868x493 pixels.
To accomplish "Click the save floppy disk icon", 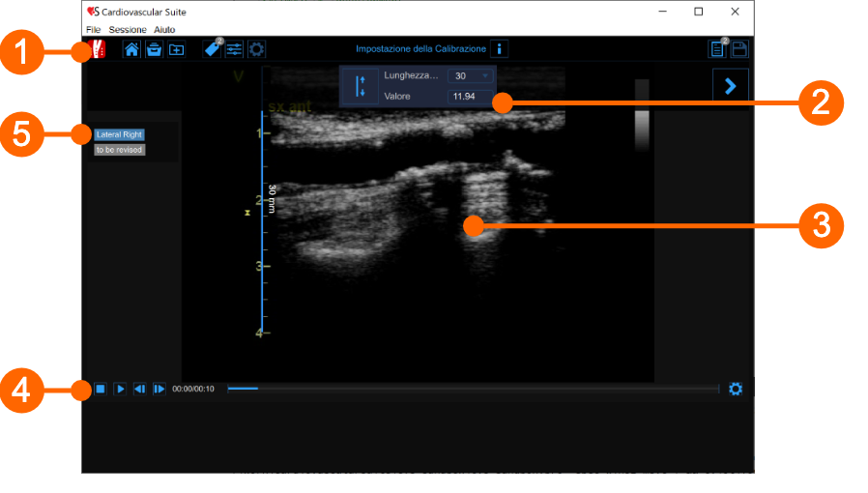I will click(x=739, y=50).
